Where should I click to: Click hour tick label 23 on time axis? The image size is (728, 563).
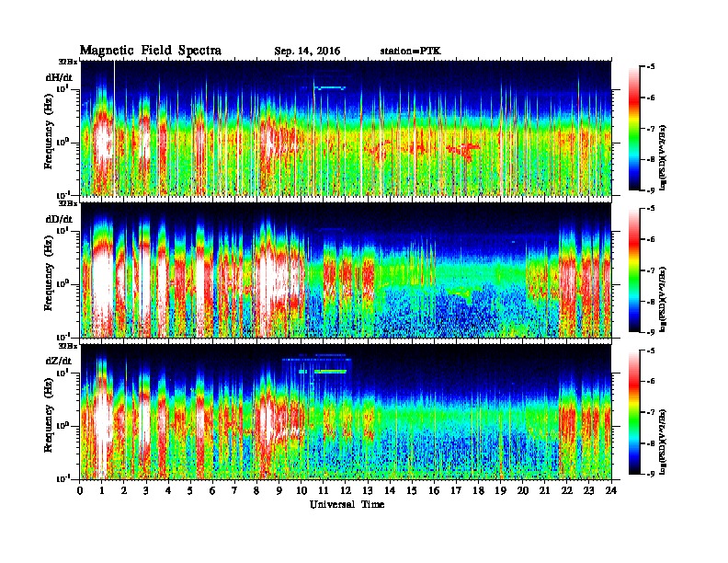588,490
